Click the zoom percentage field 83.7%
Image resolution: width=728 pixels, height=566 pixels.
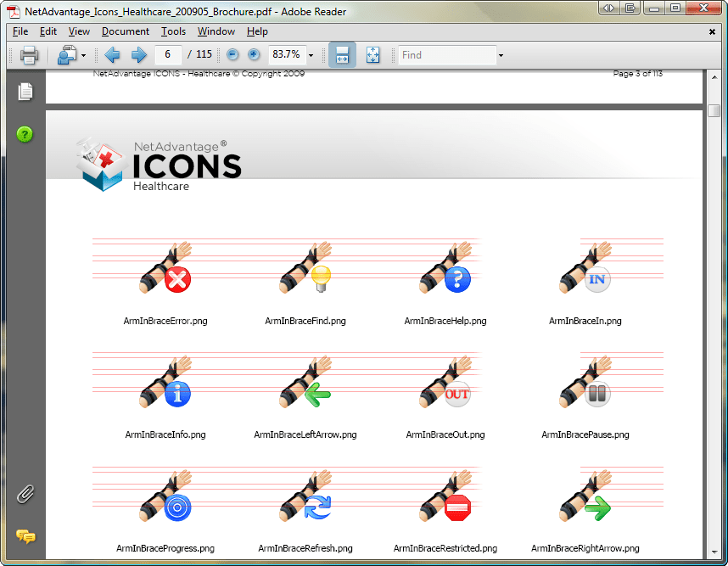pyautogui.click(x=287, y=54)
